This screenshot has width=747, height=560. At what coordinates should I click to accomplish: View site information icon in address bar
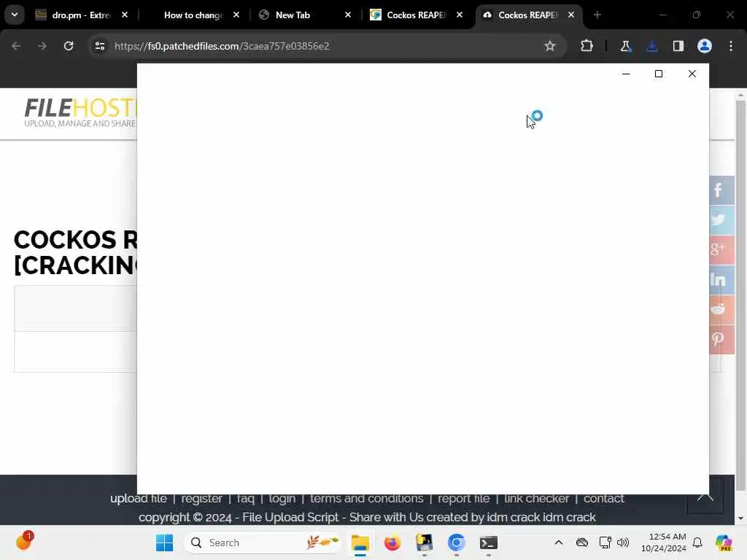[99, 46]
